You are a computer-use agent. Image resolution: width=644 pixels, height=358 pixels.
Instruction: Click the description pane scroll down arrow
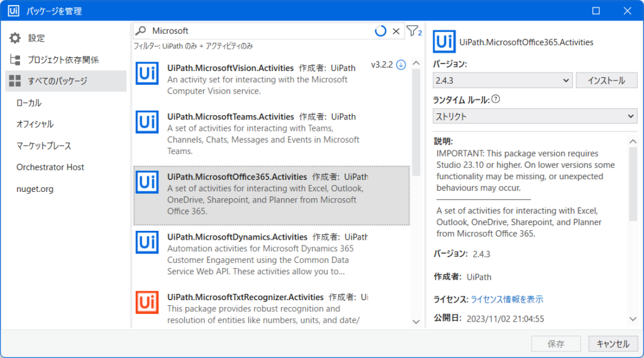coord(633,319)
